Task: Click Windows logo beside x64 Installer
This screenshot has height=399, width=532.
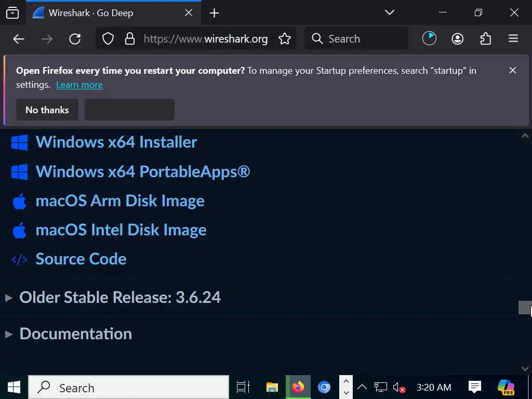Action: (19, 142)
